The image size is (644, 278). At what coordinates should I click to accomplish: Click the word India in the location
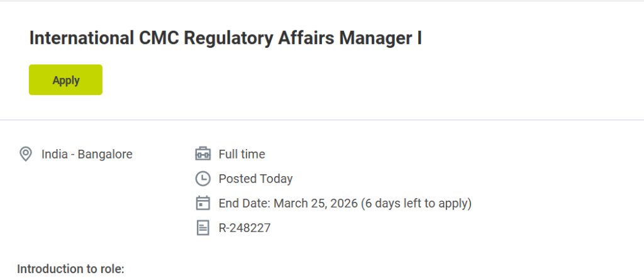pos(54,154)
